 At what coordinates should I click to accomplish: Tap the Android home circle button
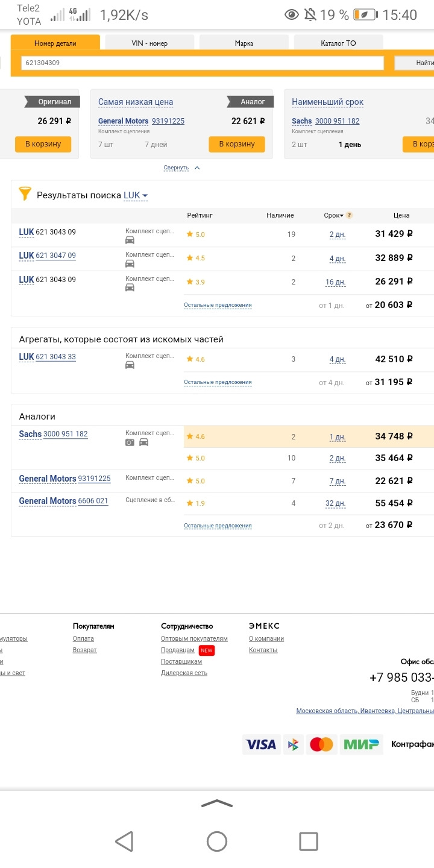217,841
